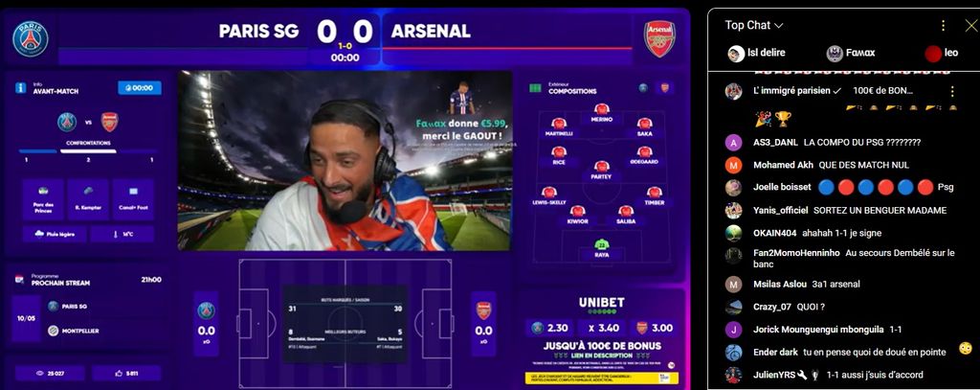Open options for L'immigré parisien message

pos(952,91)
